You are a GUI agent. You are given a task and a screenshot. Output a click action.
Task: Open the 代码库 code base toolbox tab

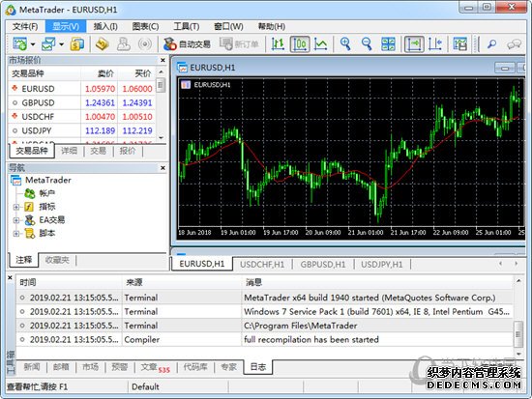(195, 367)
